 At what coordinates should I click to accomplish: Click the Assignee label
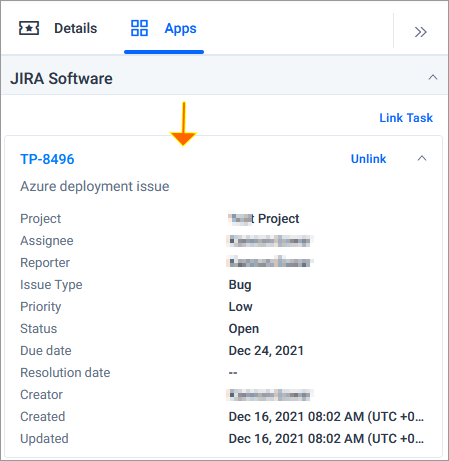(x=47, y=241)
